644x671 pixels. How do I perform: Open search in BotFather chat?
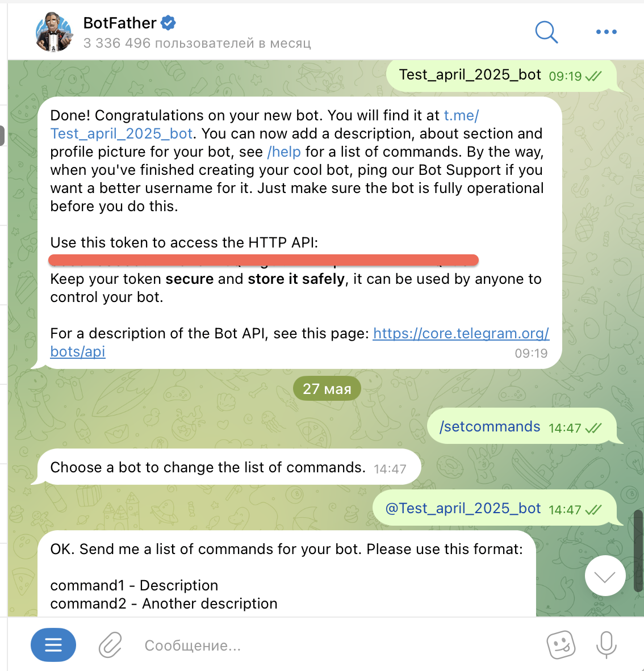click(x=546, y=32)
